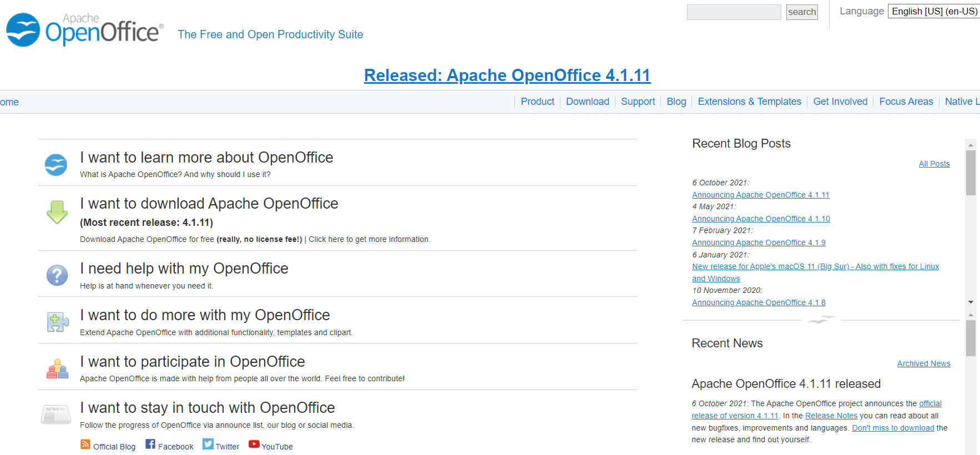Click The Free and Open Productivity Suite tagline

[270, 34]
